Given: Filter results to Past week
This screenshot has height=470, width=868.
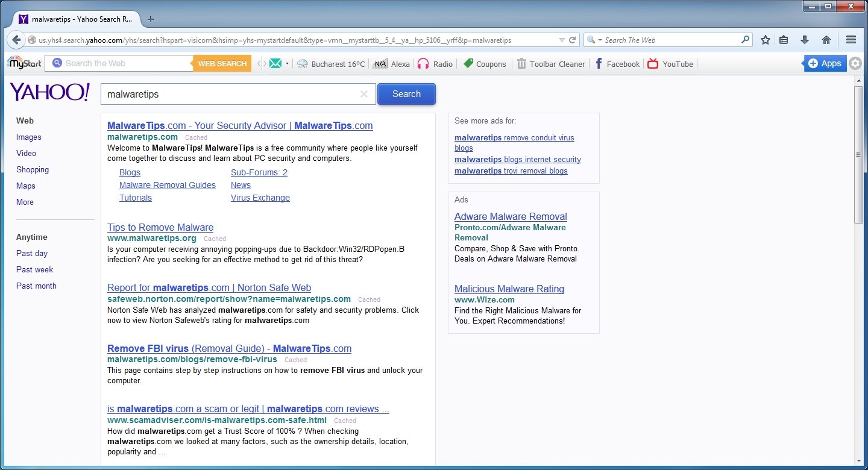Looking at the screenshot, I should coord(34,269).
